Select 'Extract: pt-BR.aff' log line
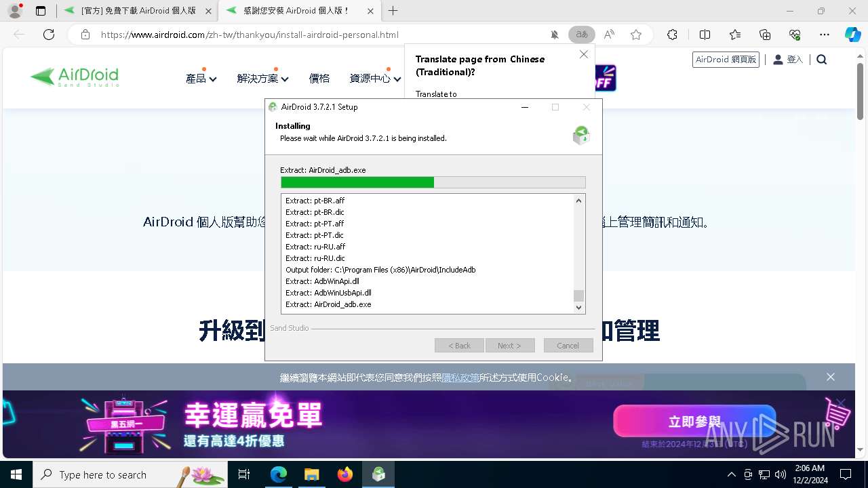Viewport: 868px width, 488px height. pos(315,201)
